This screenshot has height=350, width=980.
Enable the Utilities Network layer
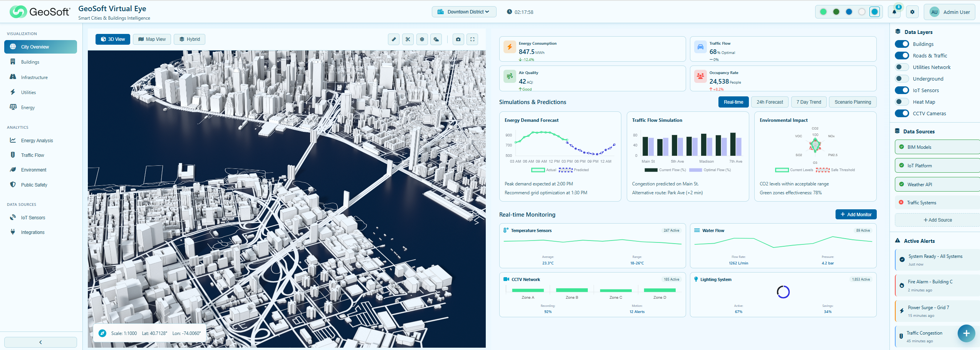point(902,67)
